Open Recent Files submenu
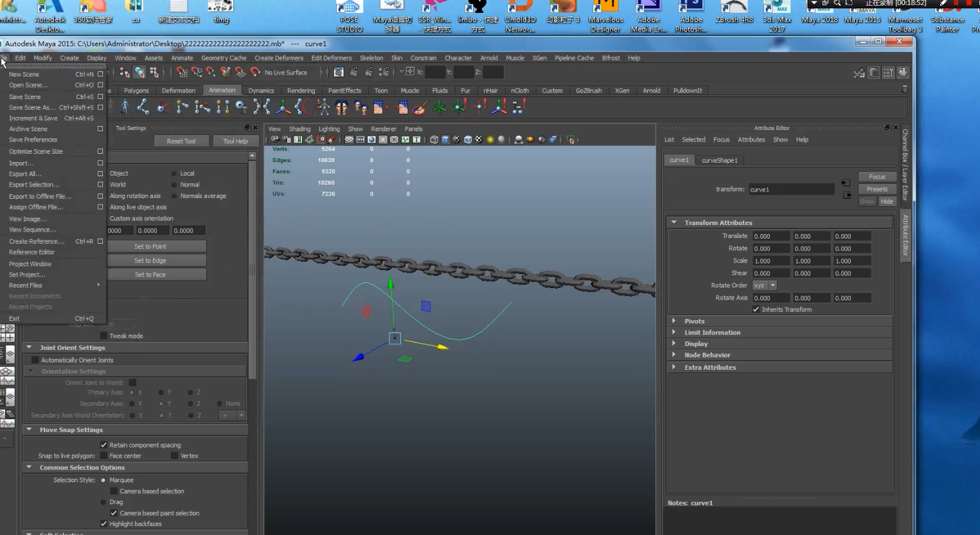The image size is (980, 535). click(x=54, y=285)
